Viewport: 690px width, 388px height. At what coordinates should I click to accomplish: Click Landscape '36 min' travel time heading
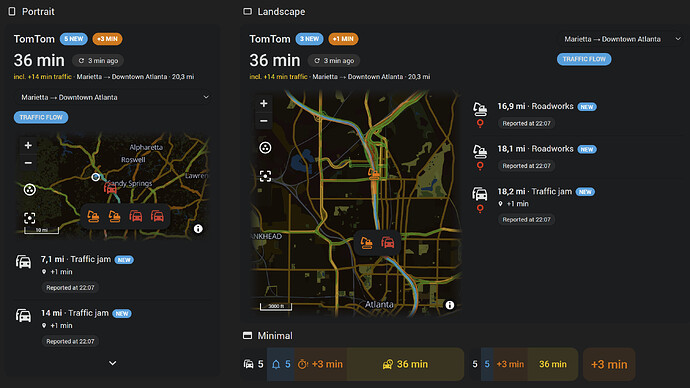point(275,60)
